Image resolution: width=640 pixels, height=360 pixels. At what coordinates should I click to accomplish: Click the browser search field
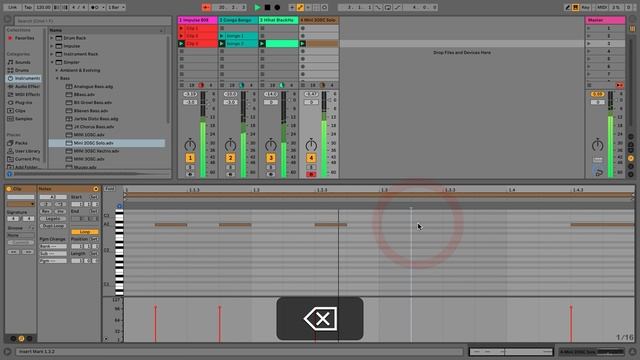click(x=93, y=20)
